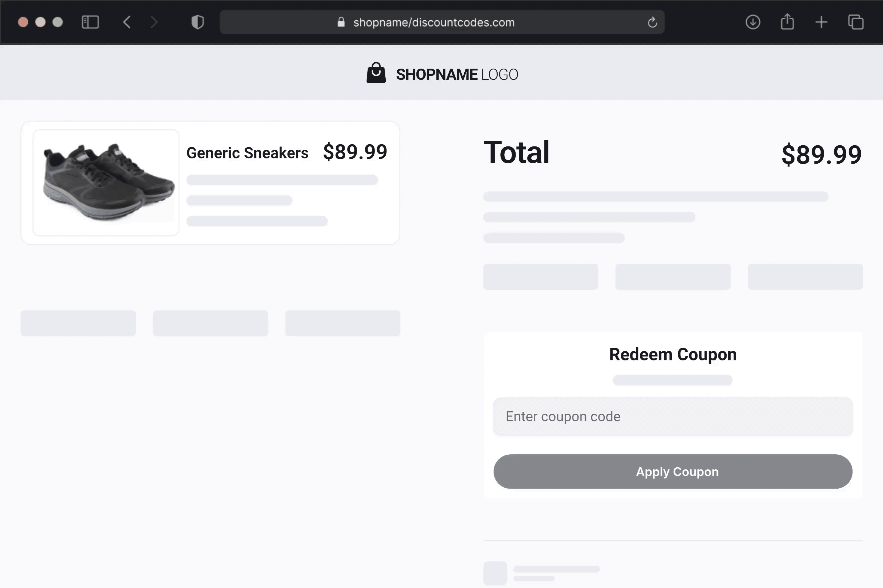Open a new tab with plus icon
This screenshot has width=883, height=588.
pyautogui.click(x=821, y=22)
